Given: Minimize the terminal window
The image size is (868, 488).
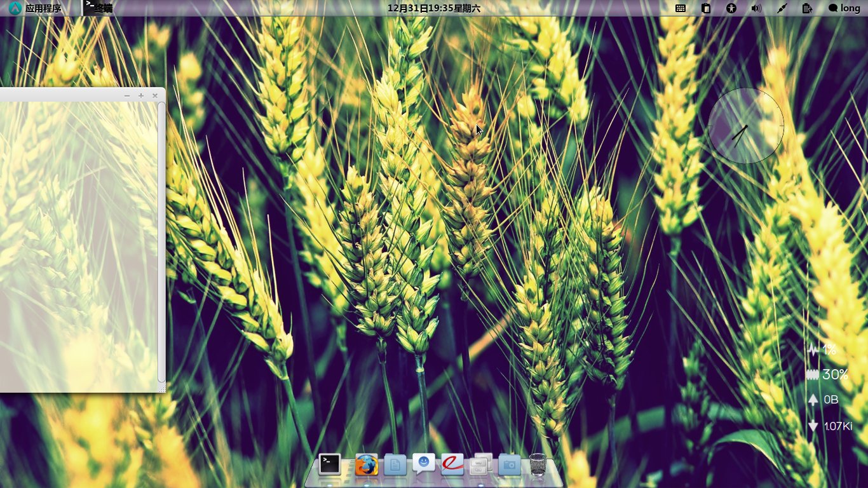Looking at the screenshot, I should [x=127, y=96].
